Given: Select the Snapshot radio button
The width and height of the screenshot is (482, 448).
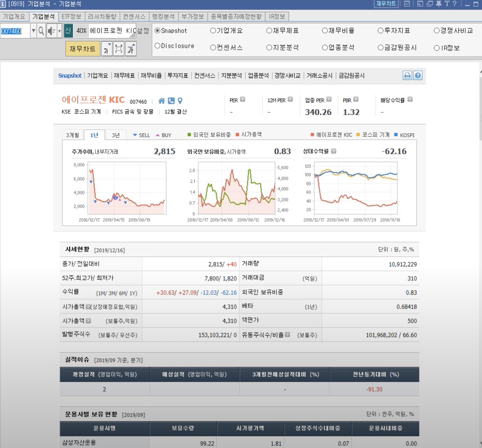Looking at the screenshot, I should 157,31.
